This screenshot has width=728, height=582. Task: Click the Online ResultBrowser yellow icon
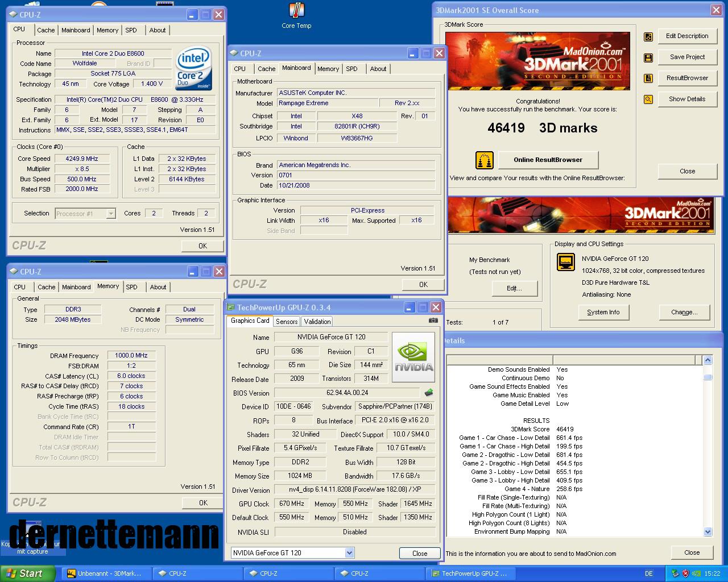tap(484, 160)
